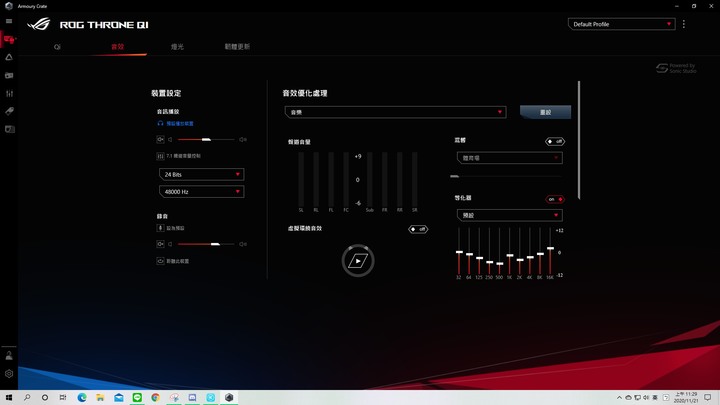Click the recording volume slider

pos(206,244)
